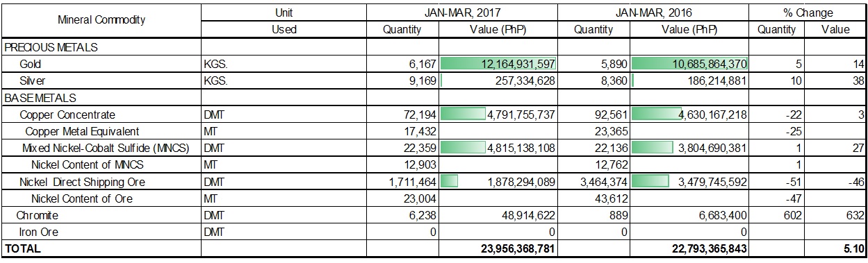
Task: Select the Copper Metal Equivalent label cell
Action: (101, 131)
